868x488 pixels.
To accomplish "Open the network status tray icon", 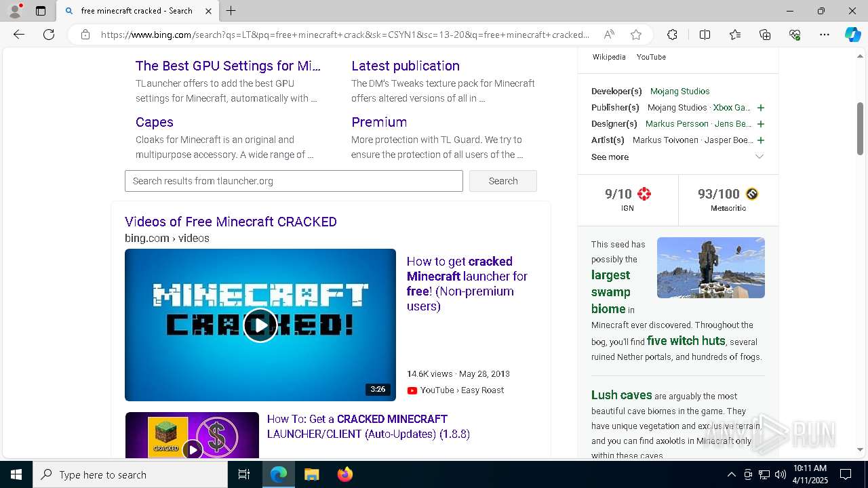I will pos(764,474).
